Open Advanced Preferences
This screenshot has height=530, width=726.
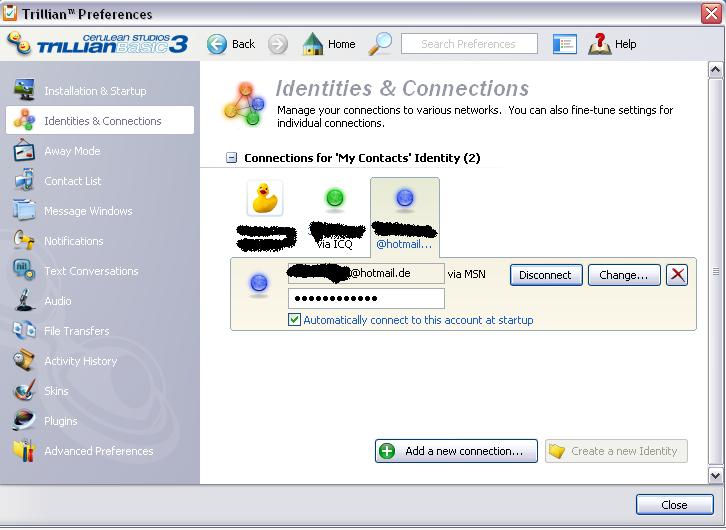tap(100, 450)
